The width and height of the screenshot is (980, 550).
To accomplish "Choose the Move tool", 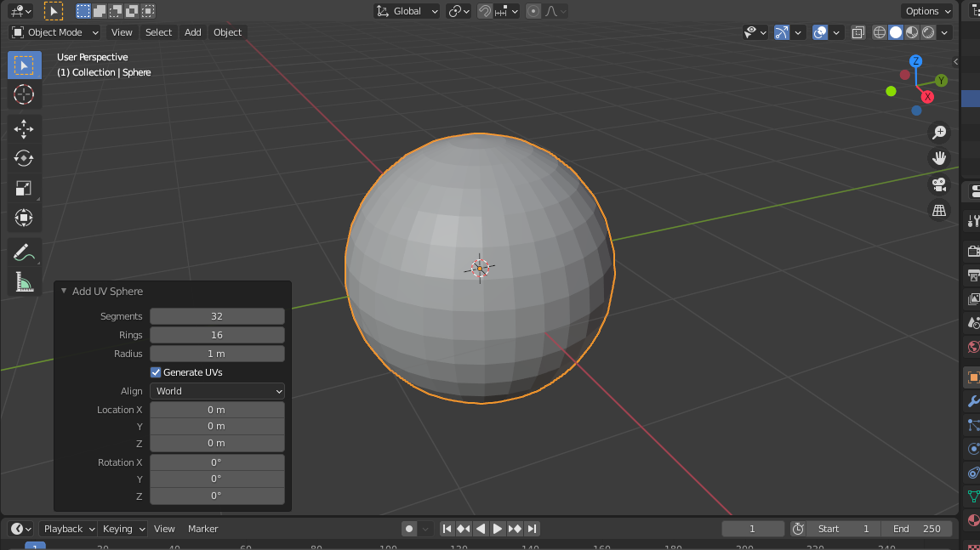I will [25, 129].
